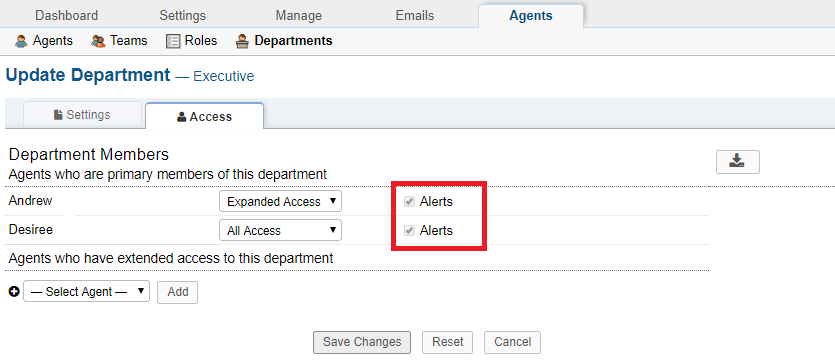Viewport: 835px width, 361px height.
Task: Toggle the Alerts checkbox for Desiree
Action: click(x=410, y=231)
